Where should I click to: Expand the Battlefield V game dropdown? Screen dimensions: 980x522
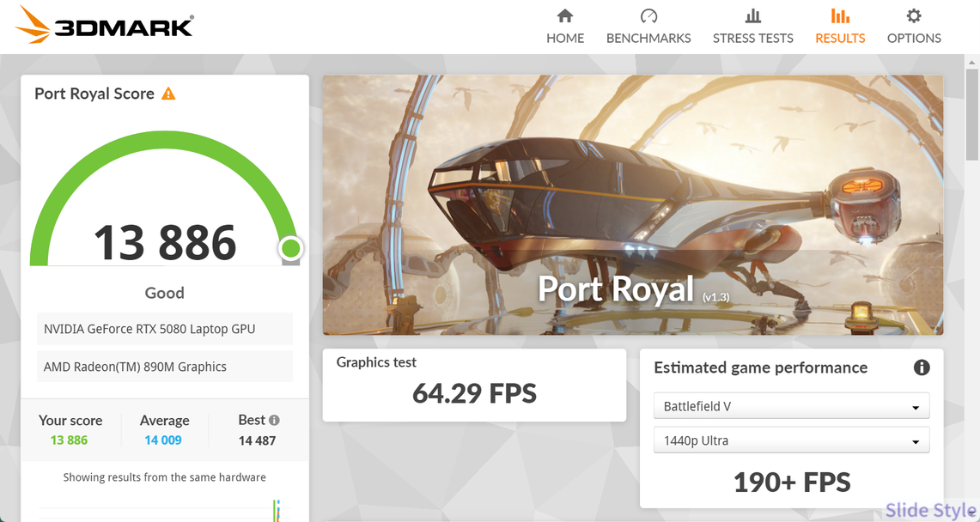pyautogui.click(x=791, y=407)
